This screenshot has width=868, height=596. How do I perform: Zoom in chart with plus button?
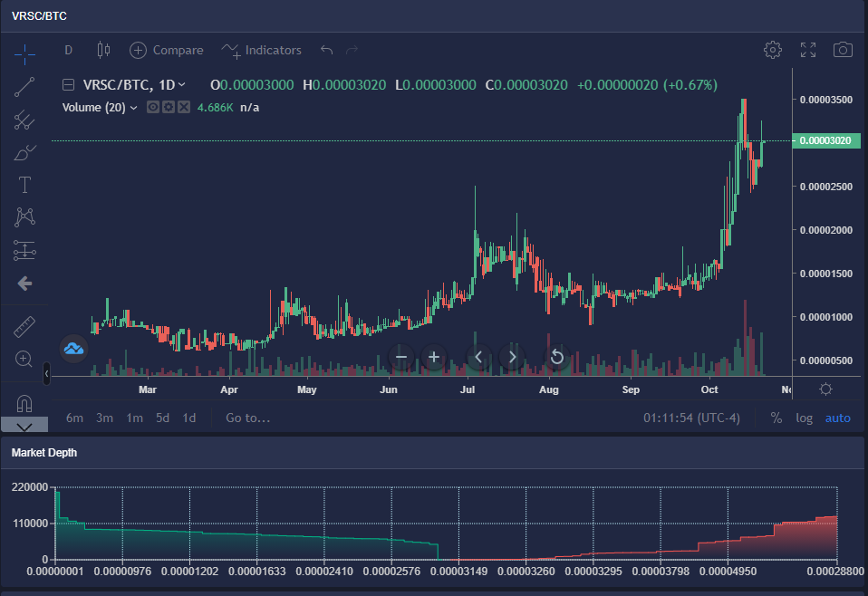434,358
